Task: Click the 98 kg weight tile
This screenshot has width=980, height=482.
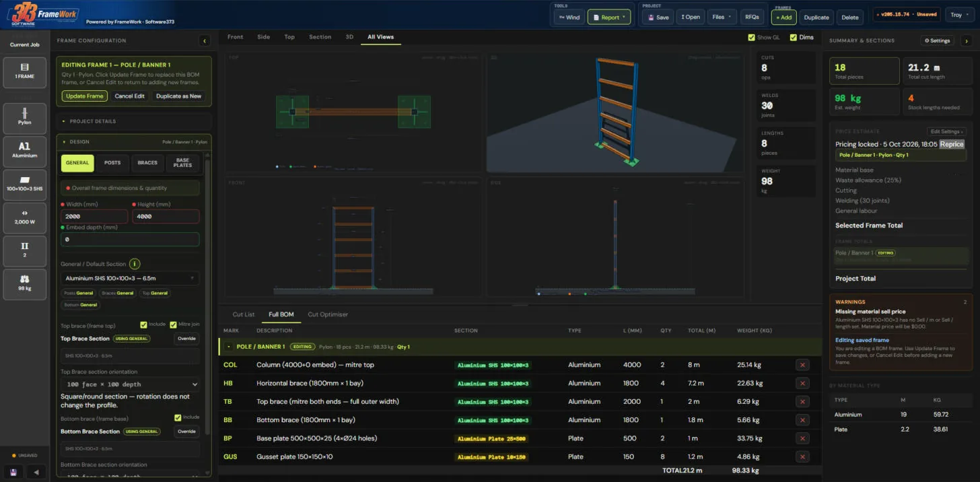Action: pos(24,284)
